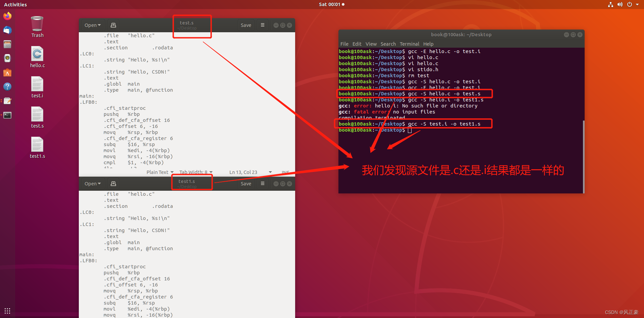Screen dimensions: 644x318
Task: Click '.globl main' line in test1.s editor
Action: point(122,242)
